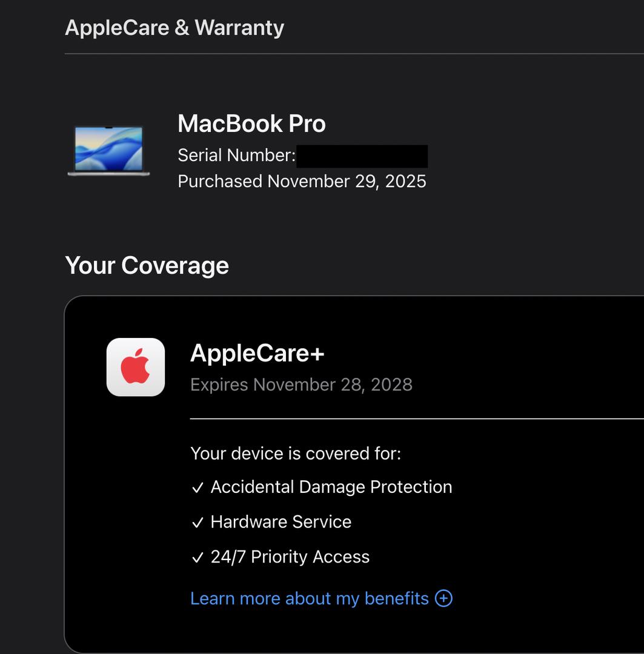The height and width of the screenshot is (654, 644).
Task: Click the blacked-out serial number value
Action: click(362, 156)
